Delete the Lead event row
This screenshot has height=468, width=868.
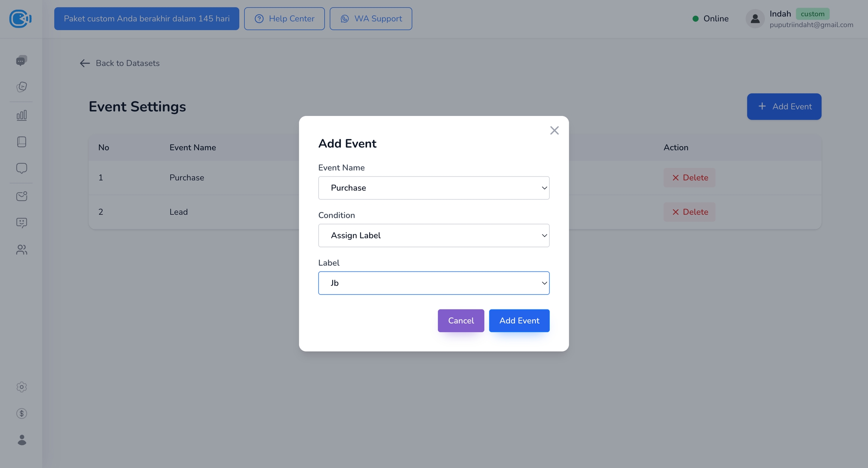tap(689, 212)
